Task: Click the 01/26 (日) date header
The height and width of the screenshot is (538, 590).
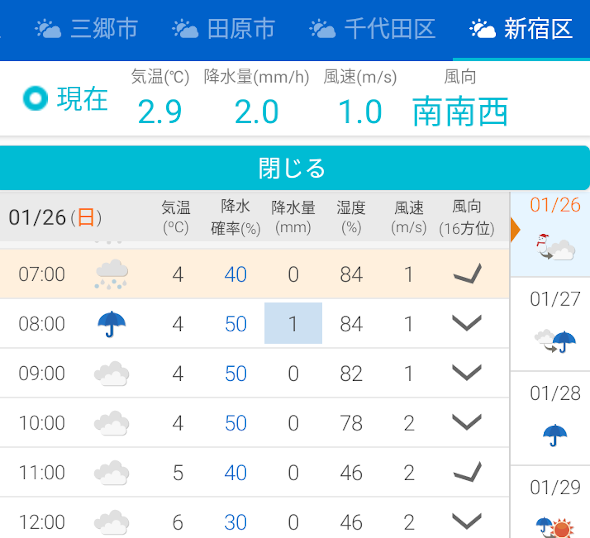Action: point(55,217)
